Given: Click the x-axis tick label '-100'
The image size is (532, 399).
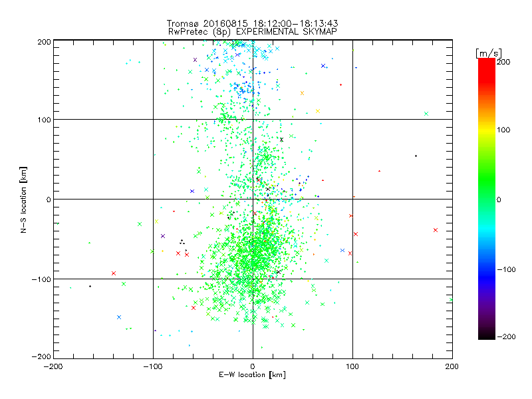Looking at the screenshot, I should coord(153,366).
